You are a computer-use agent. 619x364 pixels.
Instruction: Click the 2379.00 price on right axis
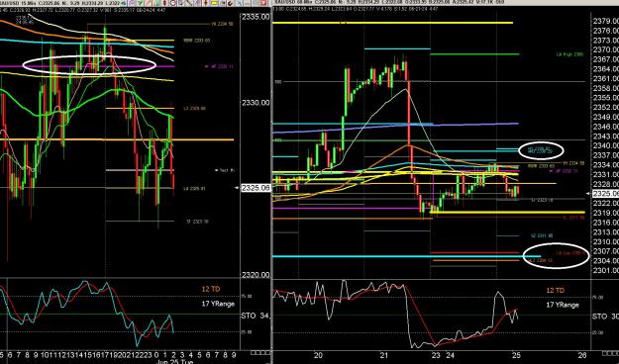click(605, 22)
